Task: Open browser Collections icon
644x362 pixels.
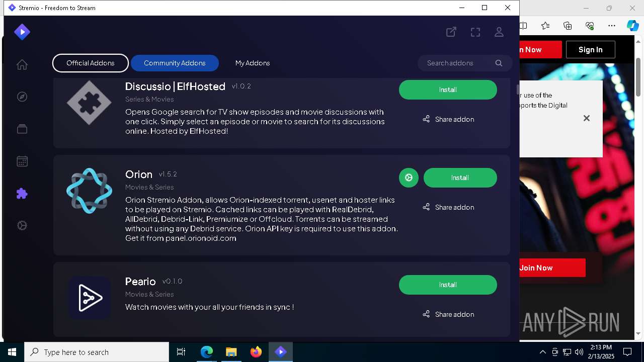Action: [x=568, y=26]
